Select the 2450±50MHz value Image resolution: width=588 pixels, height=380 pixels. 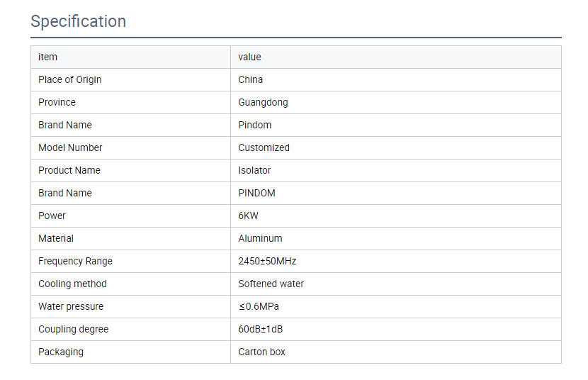click(267, 261)
